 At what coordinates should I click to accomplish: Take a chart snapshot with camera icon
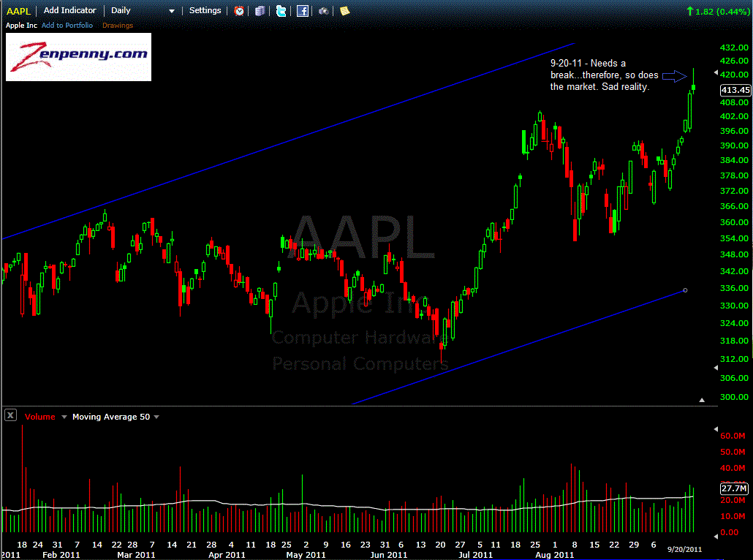click(x=324, y=10)
